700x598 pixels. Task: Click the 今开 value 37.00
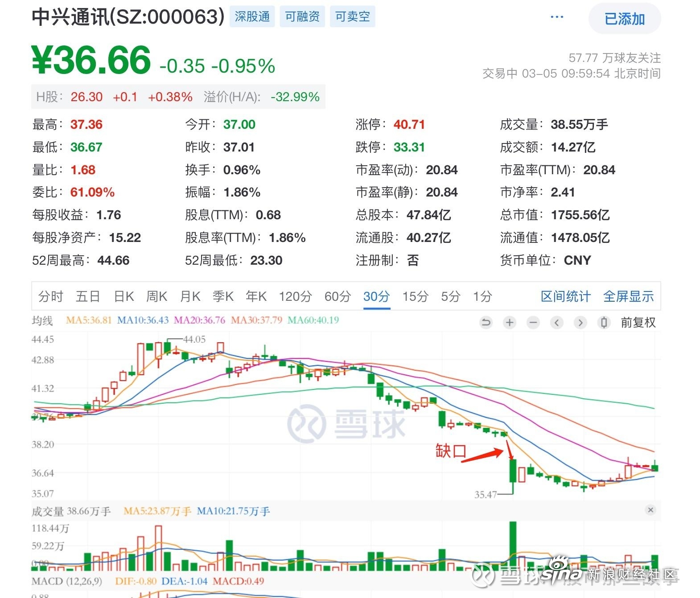(239, 124)
